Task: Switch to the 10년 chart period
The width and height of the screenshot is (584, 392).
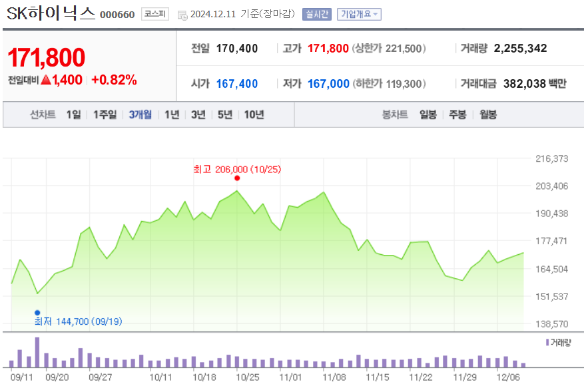Action: (x=254, y=114)
